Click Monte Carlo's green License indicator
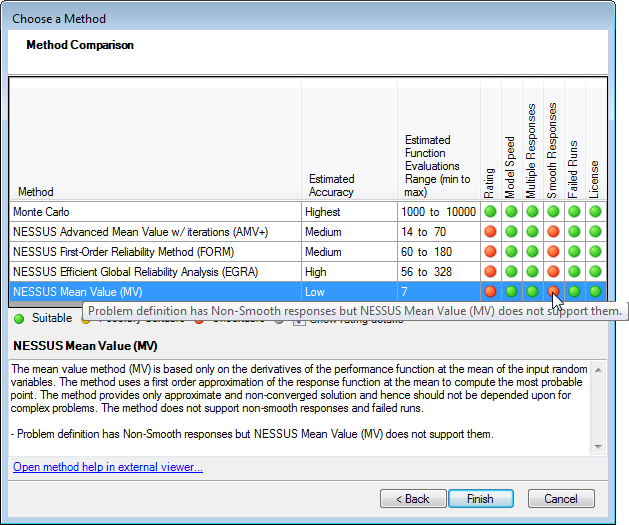The image size is (629, 525). (x=595, y=212)
